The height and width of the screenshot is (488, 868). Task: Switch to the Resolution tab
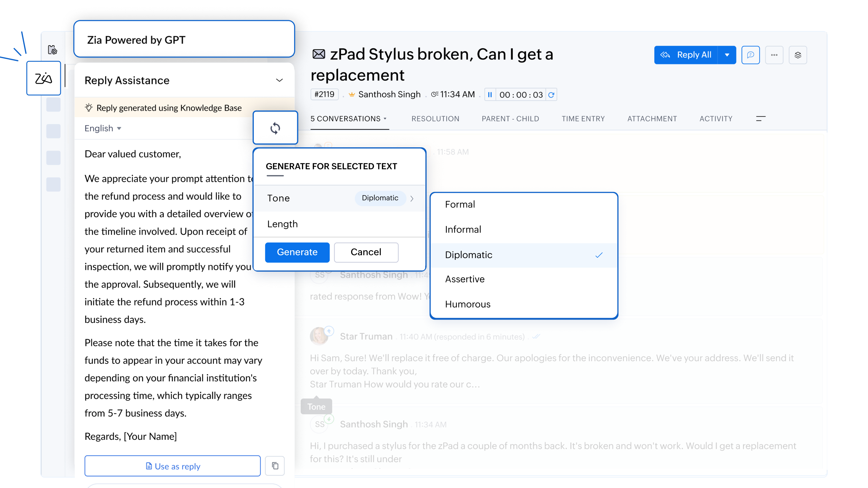pos(435,119)
